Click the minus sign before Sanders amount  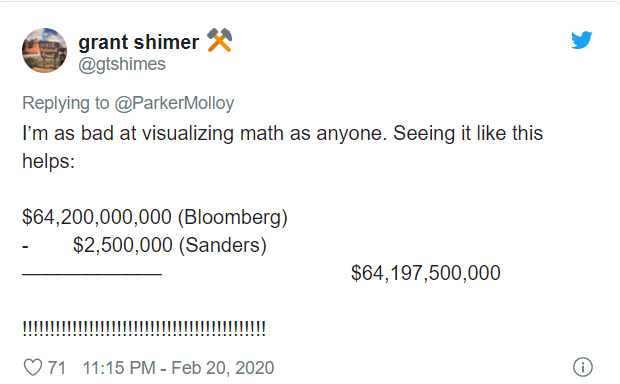25,247
